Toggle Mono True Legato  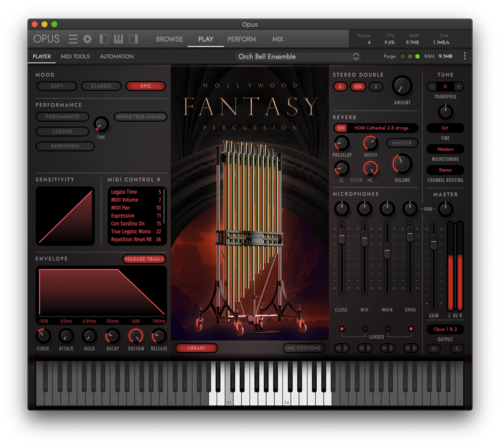pos(140,117)
